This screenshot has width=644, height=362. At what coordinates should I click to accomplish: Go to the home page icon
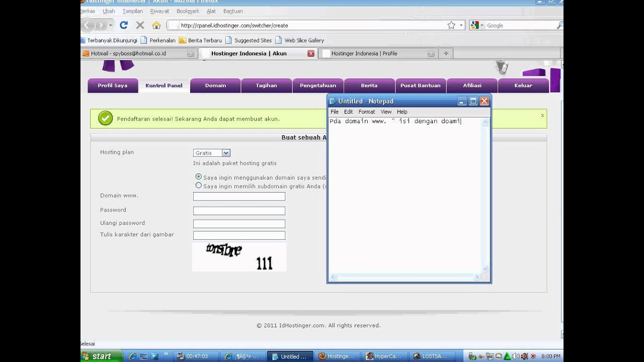tap(156, 25)
